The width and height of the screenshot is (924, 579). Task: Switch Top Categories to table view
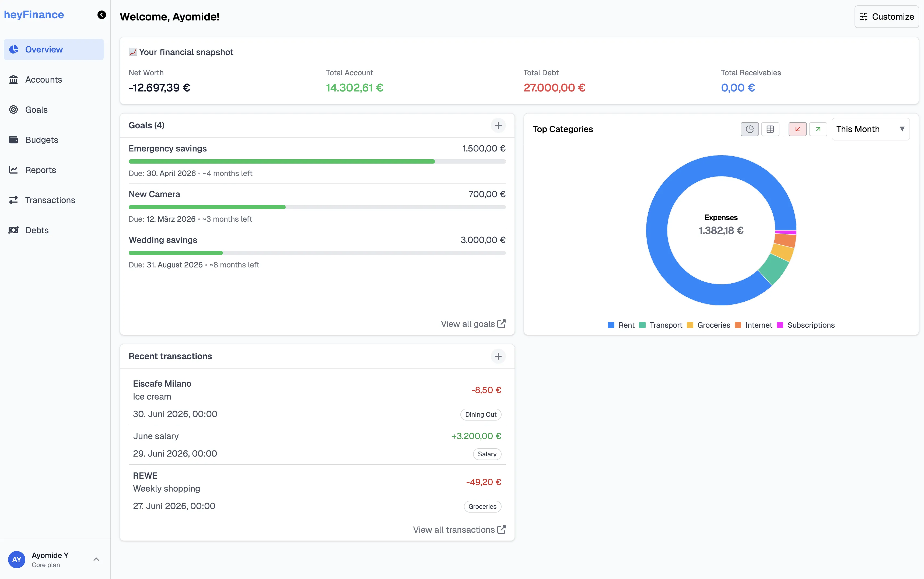[770, 129]
